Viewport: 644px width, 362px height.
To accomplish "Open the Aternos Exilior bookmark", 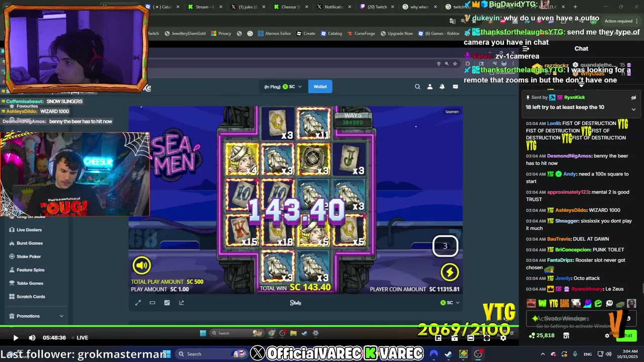I will [x=275, y=33].
